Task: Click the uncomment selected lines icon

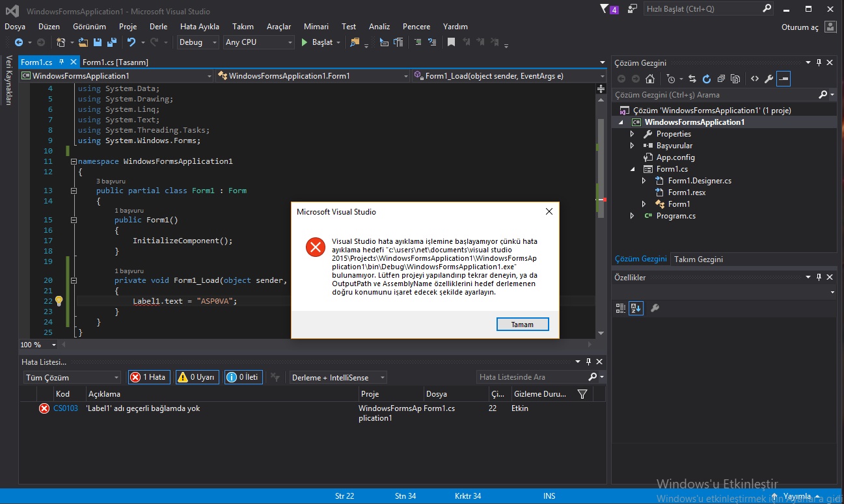Action: (431, 42)
